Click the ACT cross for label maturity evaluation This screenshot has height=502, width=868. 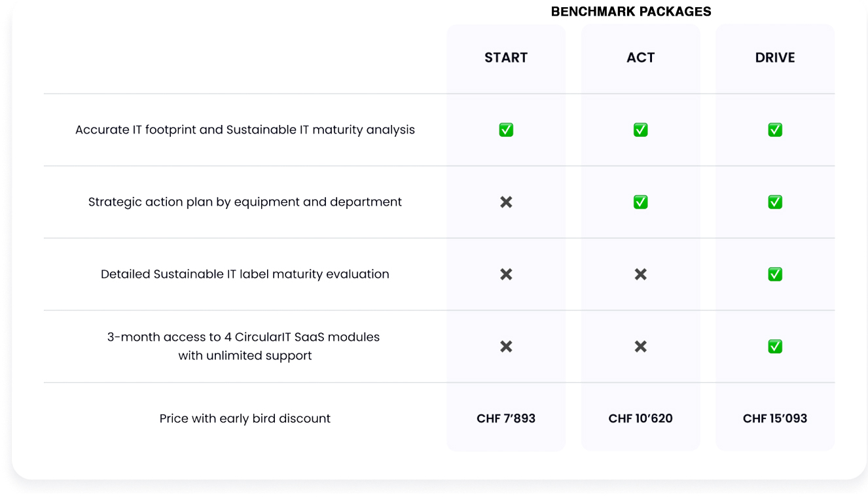click(x=641, y=274)
